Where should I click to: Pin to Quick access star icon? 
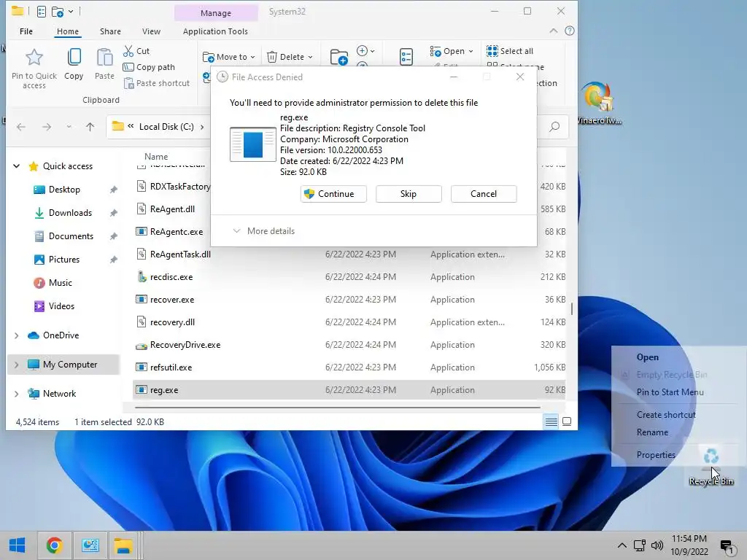pyautogui.click(x=34, y=58)
